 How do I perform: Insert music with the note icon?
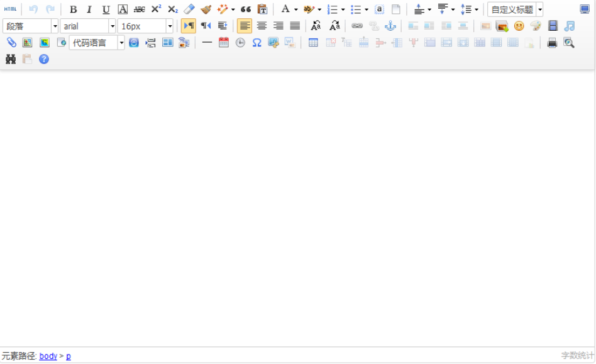(x=569, y=26)
